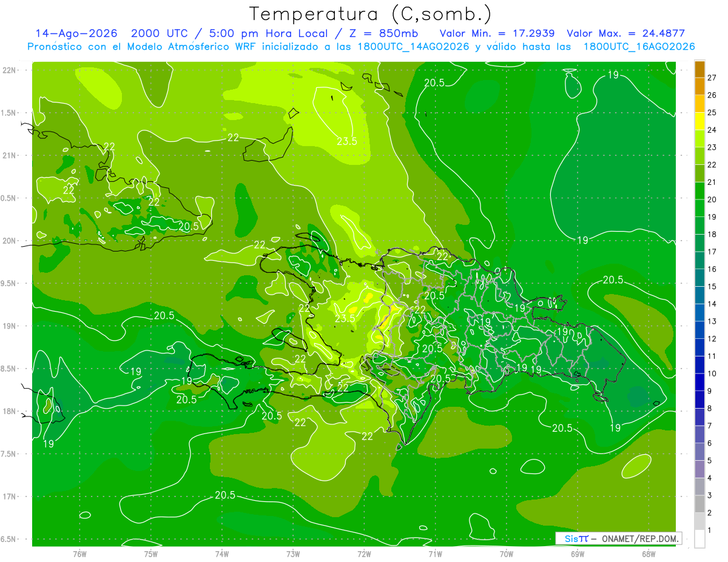Click the WRF model forecast description line
728x562 pixels.
(361, 47)
